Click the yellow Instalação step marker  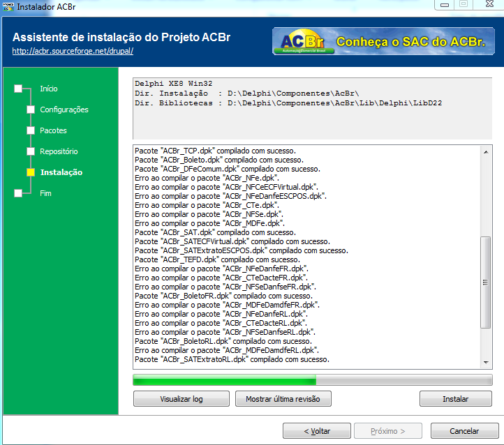pyautogui.click(x=31, y=172)
